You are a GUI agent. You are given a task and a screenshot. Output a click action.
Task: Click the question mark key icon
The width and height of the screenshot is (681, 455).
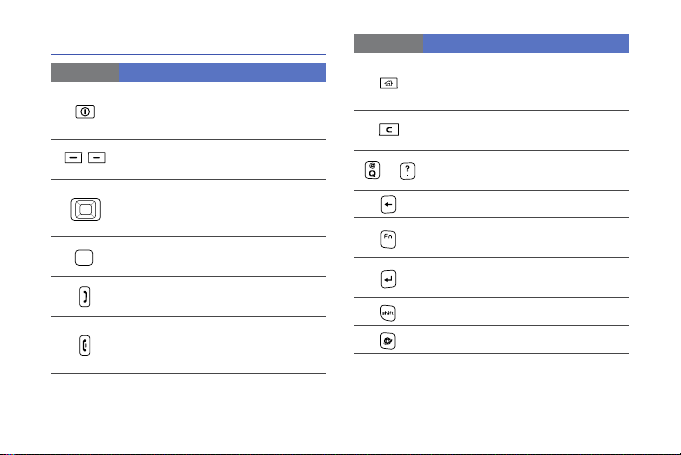(x=407, y=171)
